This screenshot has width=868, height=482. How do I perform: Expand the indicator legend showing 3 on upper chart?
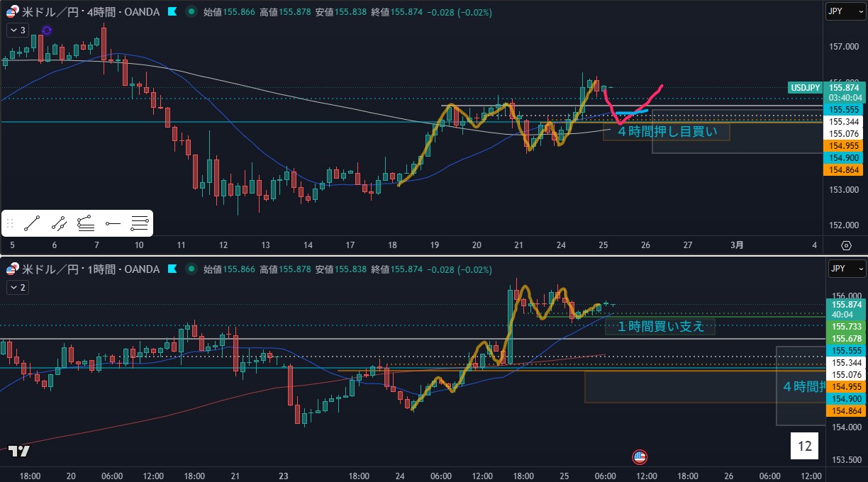click(x=18, y=30)
